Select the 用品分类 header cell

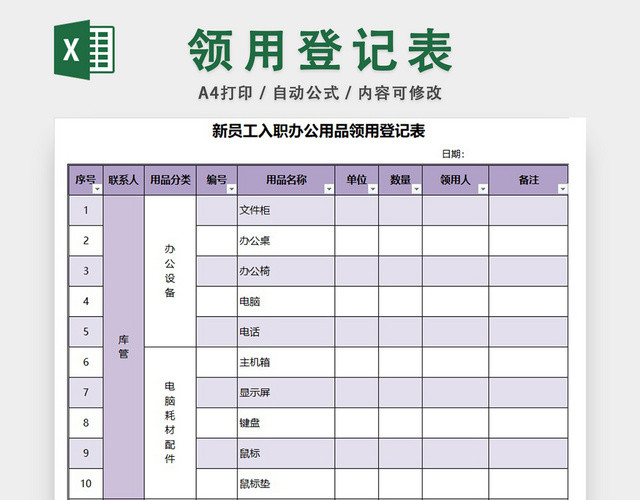[x=171, y=180]
